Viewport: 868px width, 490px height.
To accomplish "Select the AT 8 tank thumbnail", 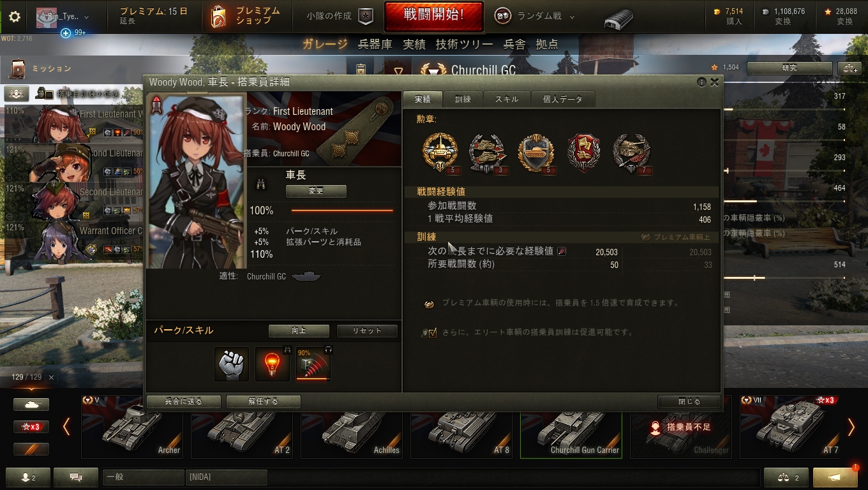I will (x=461, y=427).
